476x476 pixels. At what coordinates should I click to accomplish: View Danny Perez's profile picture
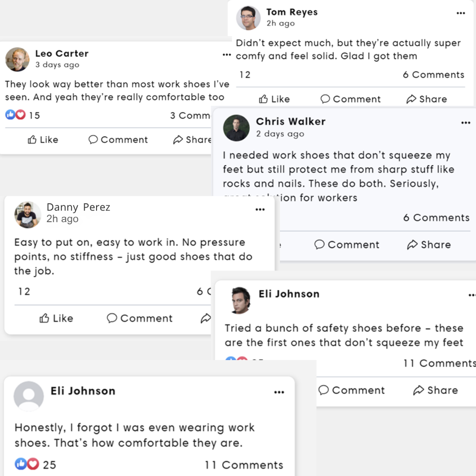click(x=28, y=215)
